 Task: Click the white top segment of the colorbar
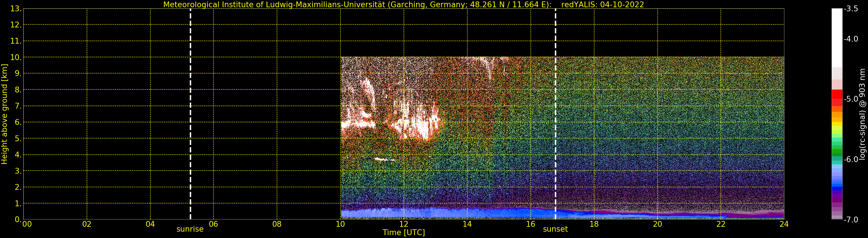[837, 38]
